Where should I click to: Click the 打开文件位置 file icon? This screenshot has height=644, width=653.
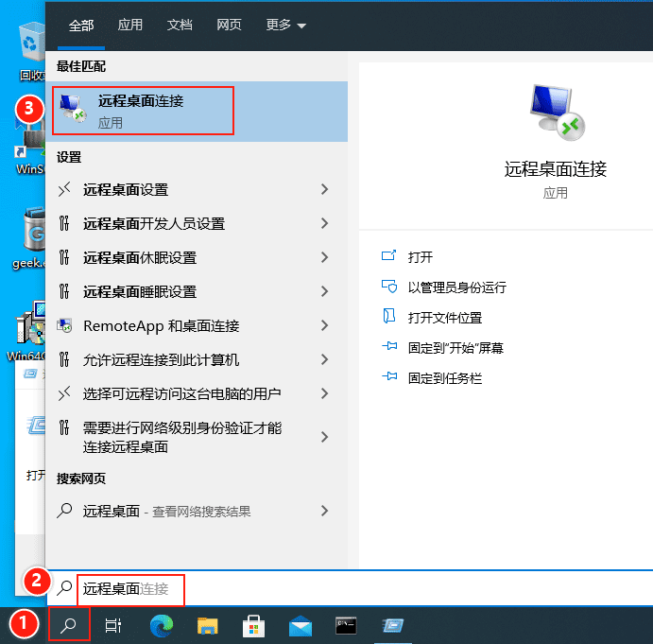[x=388, y=317]
